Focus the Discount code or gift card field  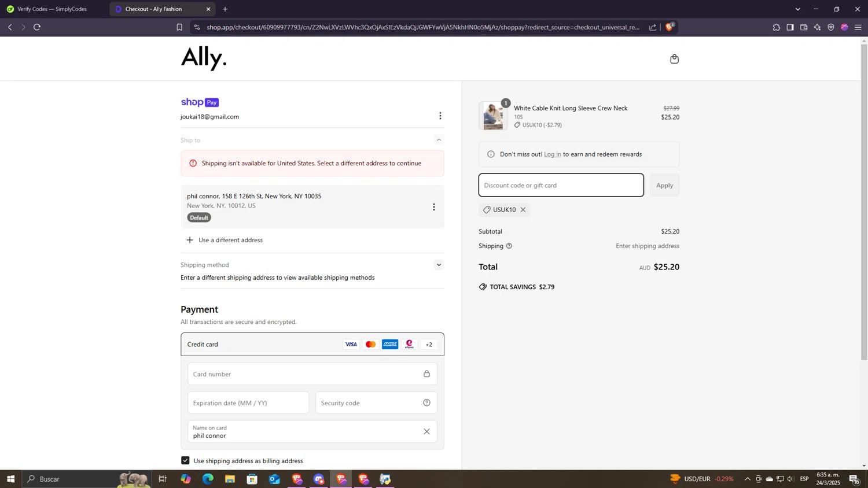[561, 185]
